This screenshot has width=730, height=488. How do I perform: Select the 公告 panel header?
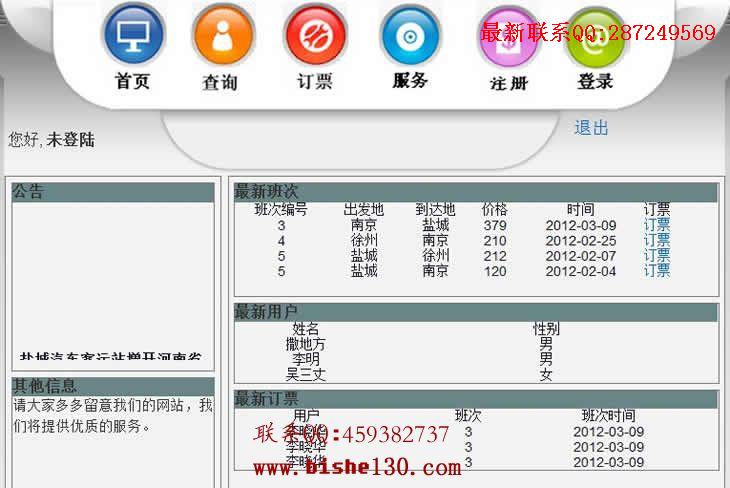pos(113,192)
